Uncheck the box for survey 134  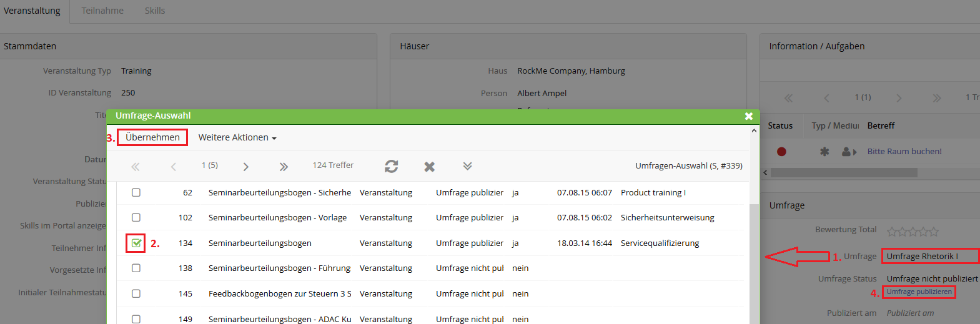pyautogui.click(x=136, y=243)
